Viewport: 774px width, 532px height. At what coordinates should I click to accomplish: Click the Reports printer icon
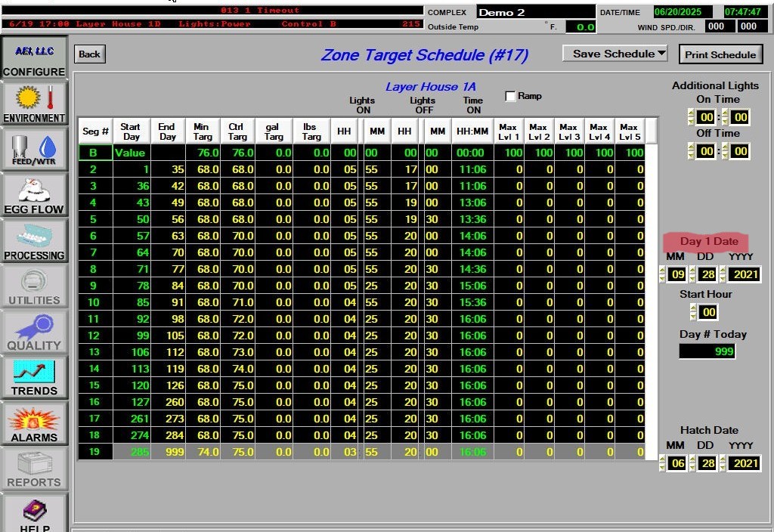tap(34, 469)
